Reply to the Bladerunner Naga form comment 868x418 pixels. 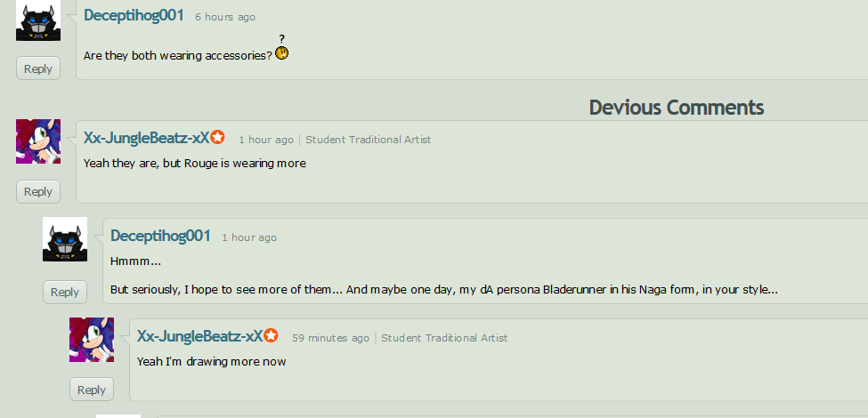[65, 292]
